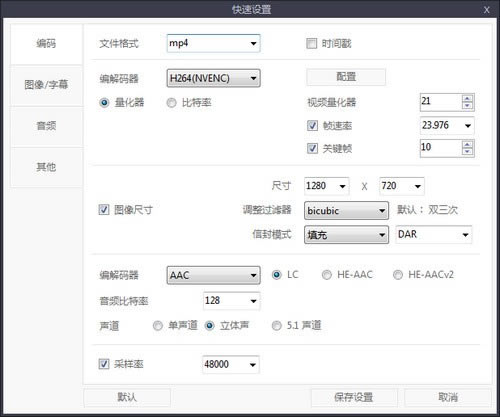Open the DAR aspect dropdown
The width and height of the screenshot is (500, 417).
click(434, 235)
